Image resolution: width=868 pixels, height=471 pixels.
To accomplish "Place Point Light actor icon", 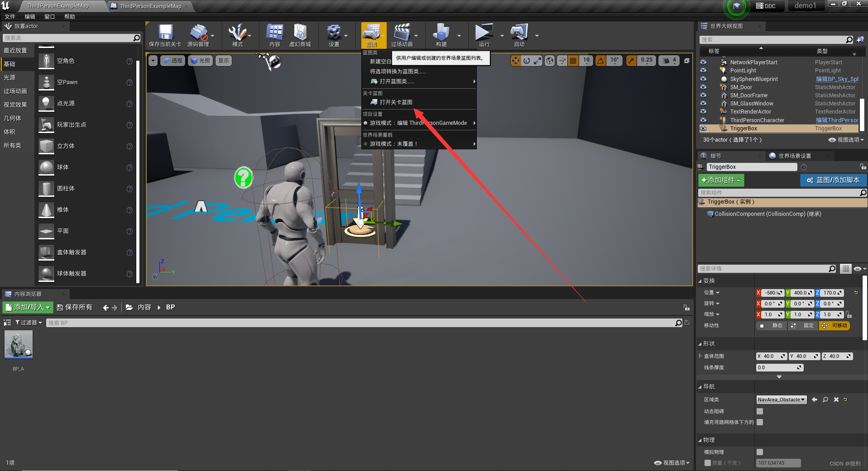I will (x=46, y=104).
